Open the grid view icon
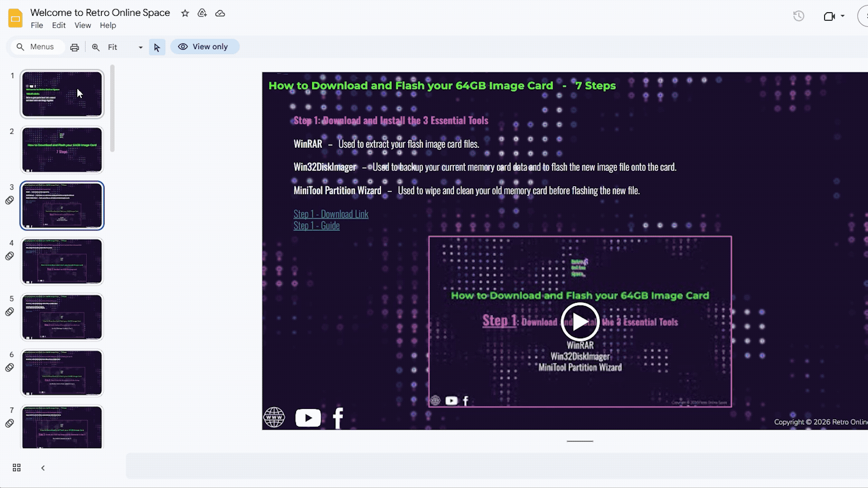Screen dimensions: 868x488 (x=17, y=468)
